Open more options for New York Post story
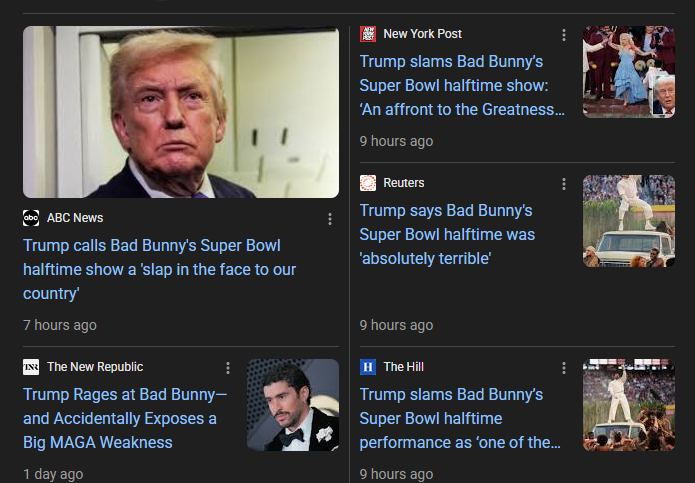The height and width of the screenshot is (483, 695). 564,35
